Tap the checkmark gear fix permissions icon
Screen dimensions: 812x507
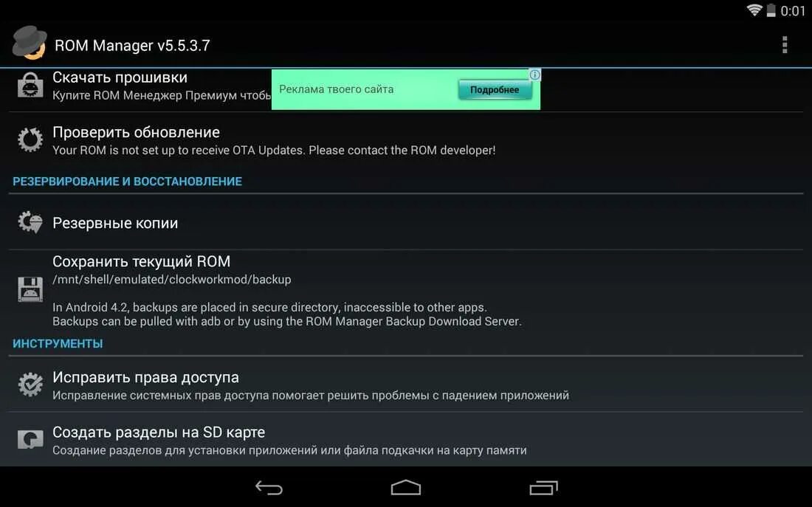pos(30,384)
